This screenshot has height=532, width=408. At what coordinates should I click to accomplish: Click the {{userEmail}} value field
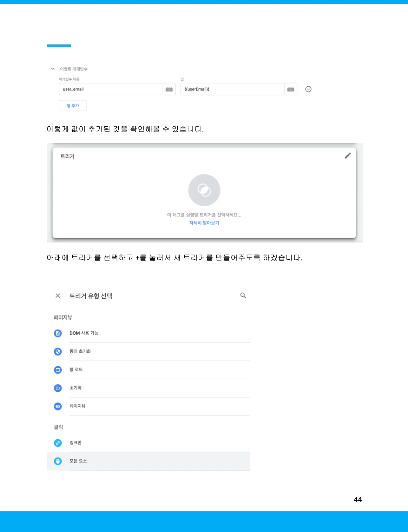[232, 89]
